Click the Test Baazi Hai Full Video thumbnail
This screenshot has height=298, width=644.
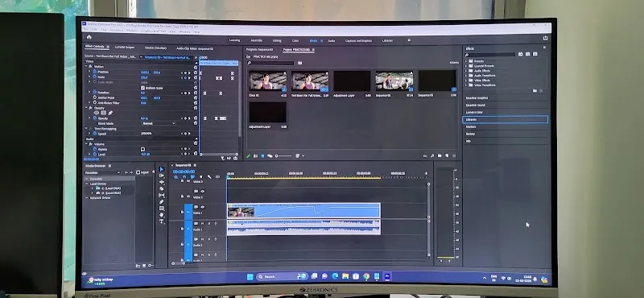point(310,81)
